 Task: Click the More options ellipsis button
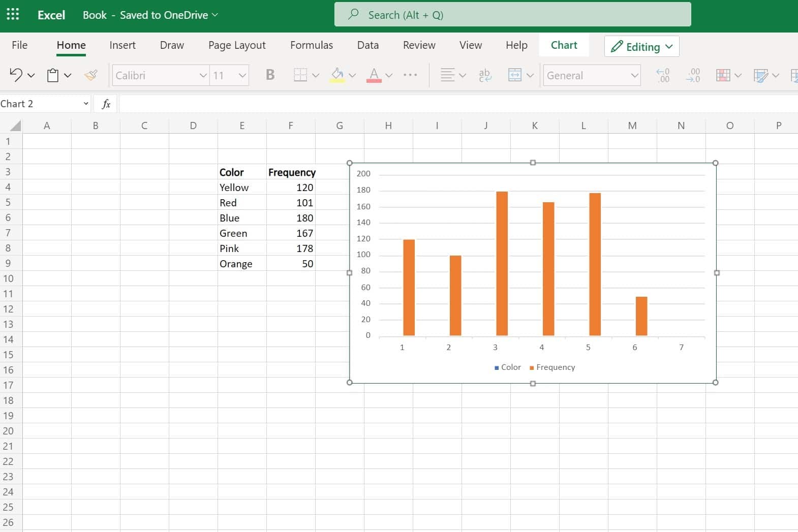click(410, 75)
